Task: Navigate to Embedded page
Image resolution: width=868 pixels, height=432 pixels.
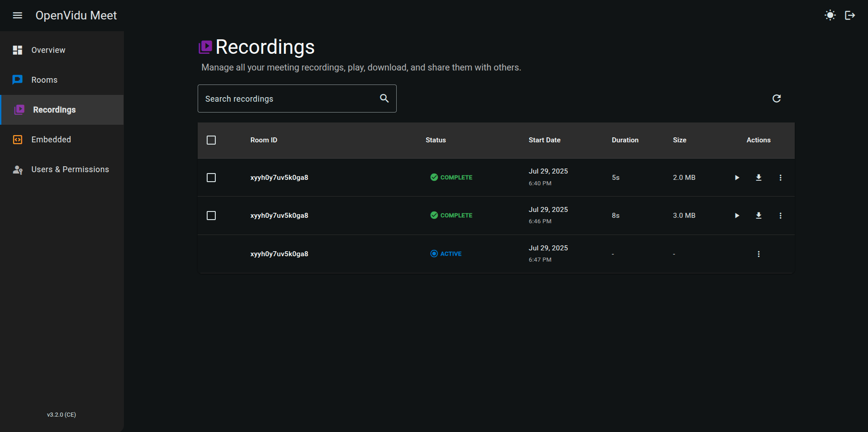Action: tap(51, 140)
